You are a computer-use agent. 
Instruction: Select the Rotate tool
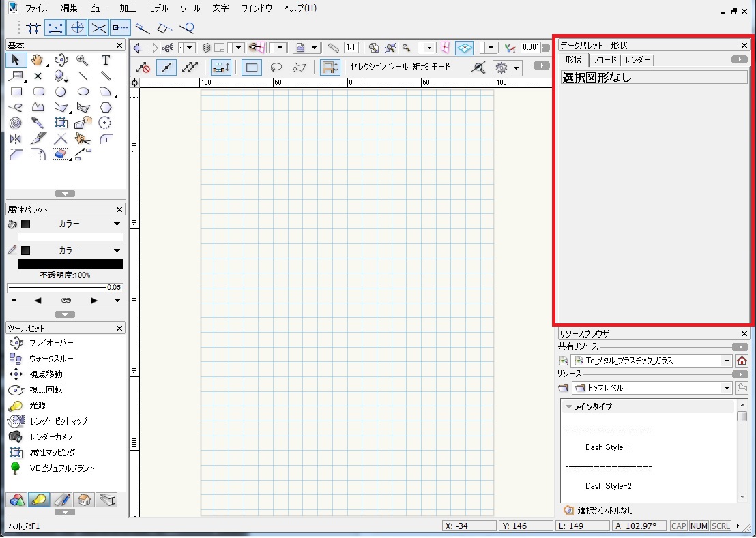point(105,123)
